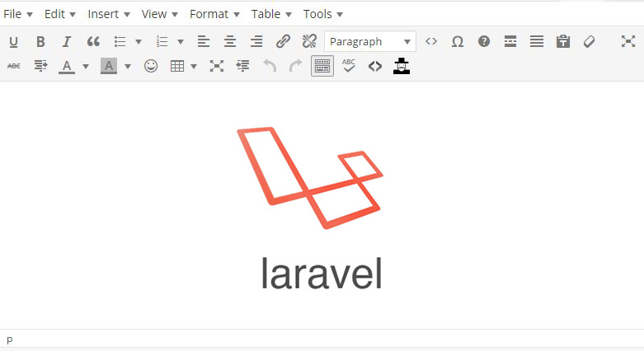Click the small source code brackets icon

point(431,41)
